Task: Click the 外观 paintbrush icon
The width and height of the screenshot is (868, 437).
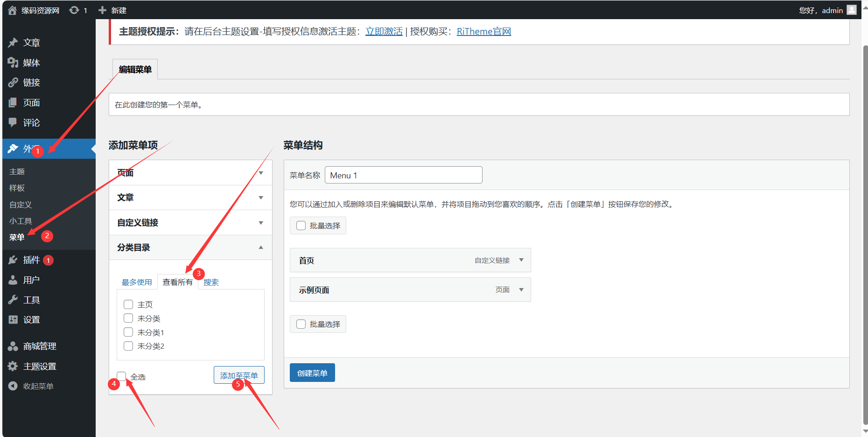Action: point(13,148)
